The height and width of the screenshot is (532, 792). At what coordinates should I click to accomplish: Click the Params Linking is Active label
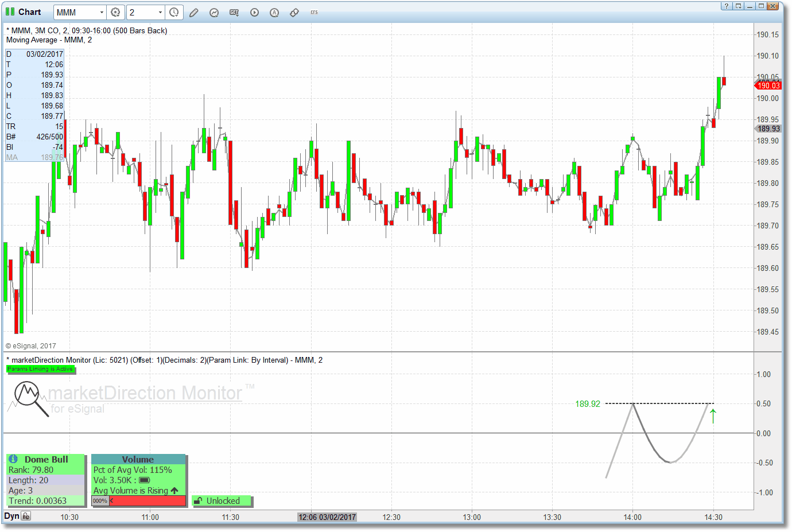(x=40, y=369)
